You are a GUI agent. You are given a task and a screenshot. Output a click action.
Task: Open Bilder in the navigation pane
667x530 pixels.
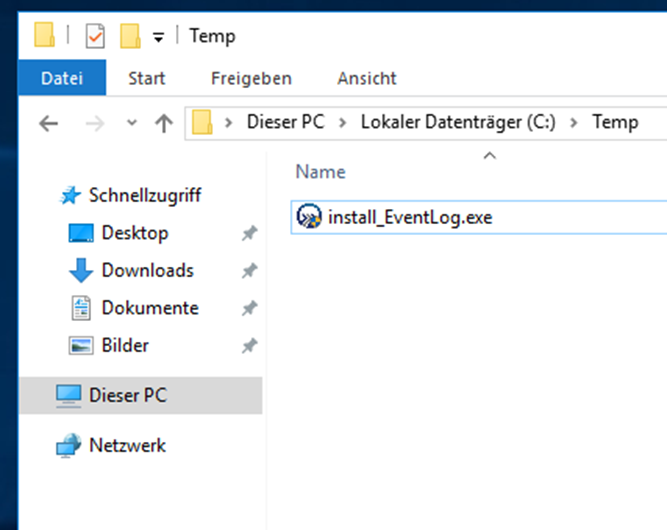pos(125,345)
